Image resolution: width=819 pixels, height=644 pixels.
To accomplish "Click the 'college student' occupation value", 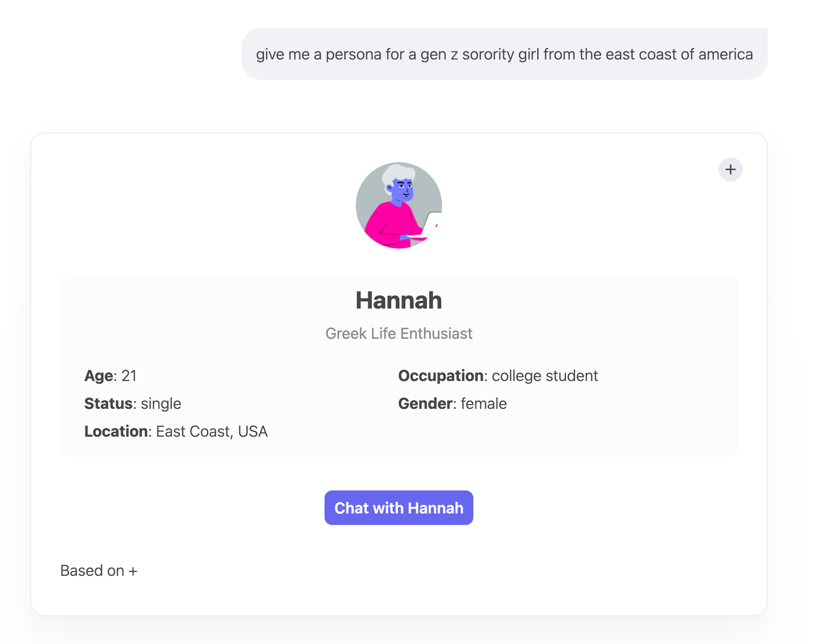I will pos(545,376).
